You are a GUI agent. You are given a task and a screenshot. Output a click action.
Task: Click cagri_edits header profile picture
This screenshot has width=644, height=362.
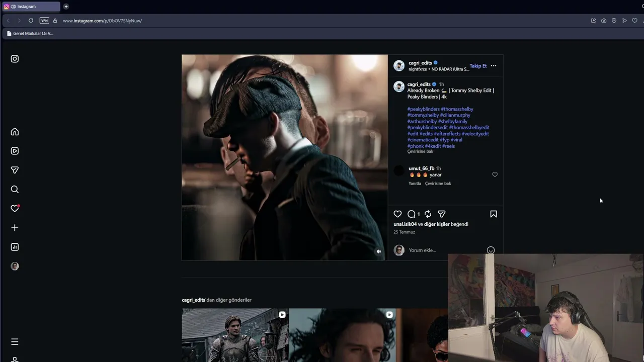click(399, 66)
